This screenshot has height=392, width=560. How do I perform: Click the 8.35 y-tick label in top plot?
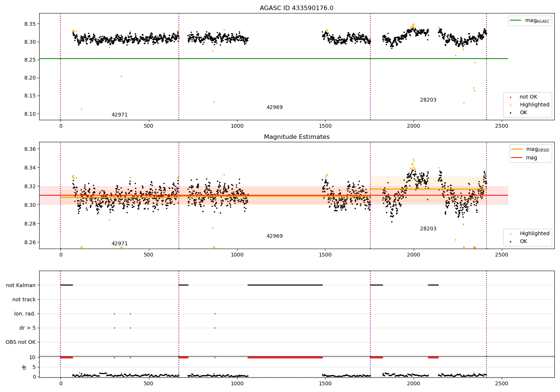coord(29,24)
